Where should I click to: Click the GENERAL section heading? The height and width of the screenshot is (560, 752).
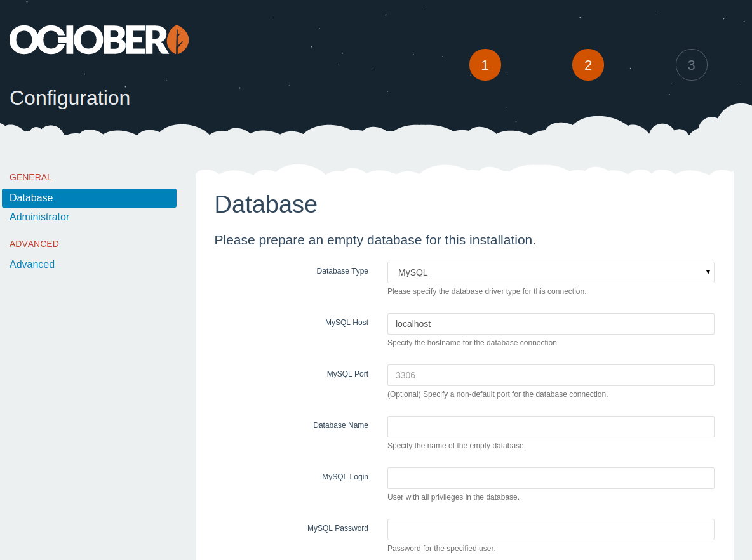pos(30,177)
